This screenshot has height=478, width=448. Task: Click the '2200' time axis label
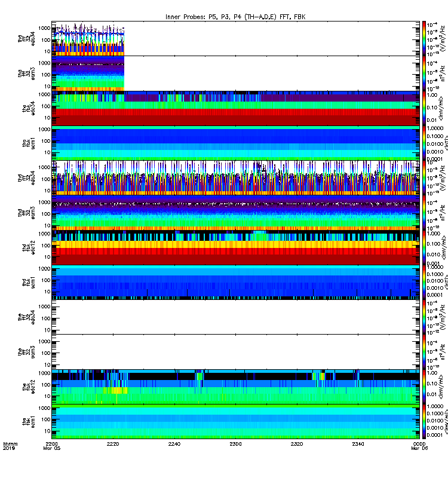tap(52, 444)
